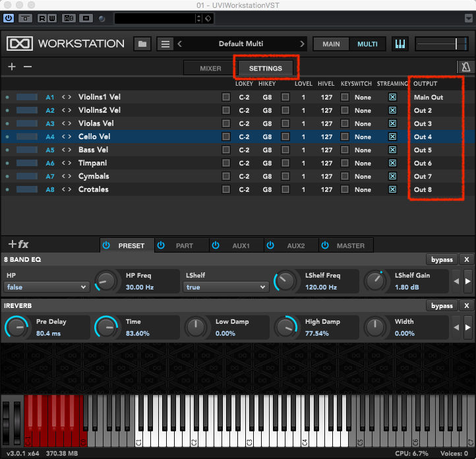The height and width of the screenshot is (459, 476).
Task: Click the R read automation button
Action: [42, 18]
